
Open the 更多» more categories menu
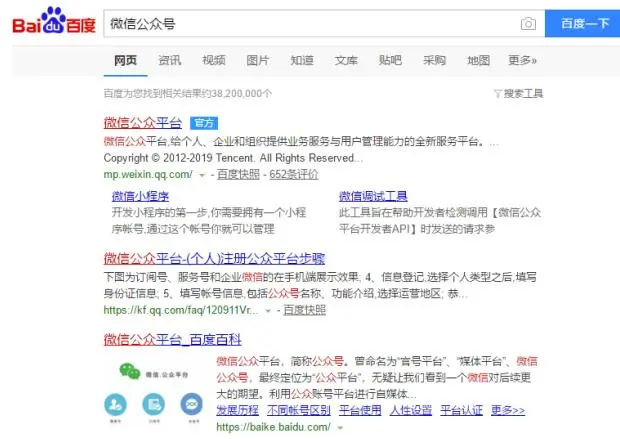tap(522, 61)
